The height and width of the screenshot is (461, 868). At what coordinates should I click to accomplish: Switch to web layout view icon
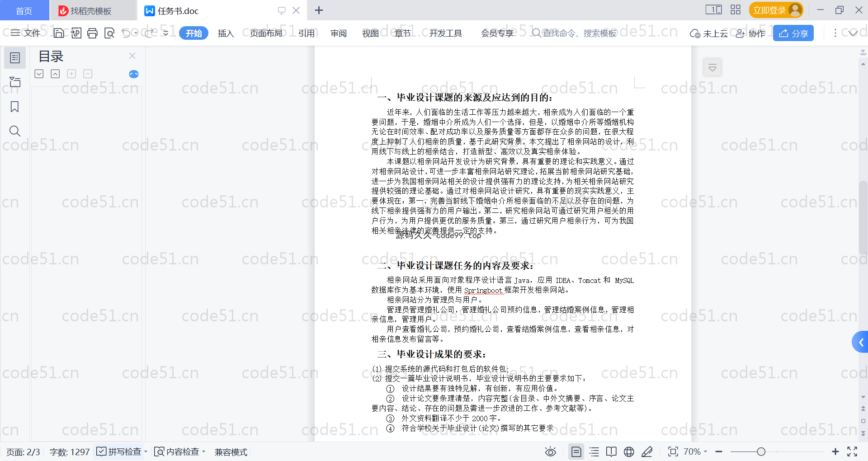(x=629, y=452)
